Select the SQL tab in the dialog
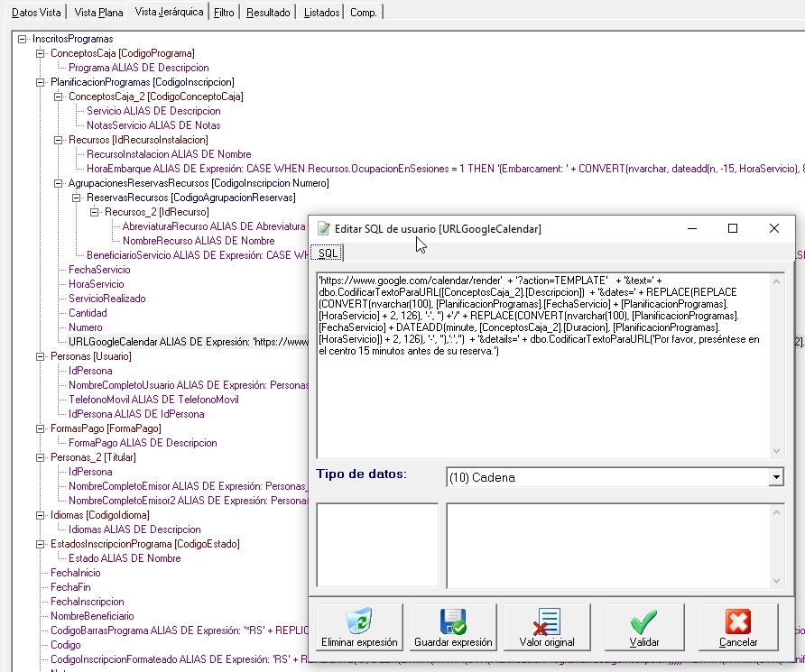 [328, 253]
